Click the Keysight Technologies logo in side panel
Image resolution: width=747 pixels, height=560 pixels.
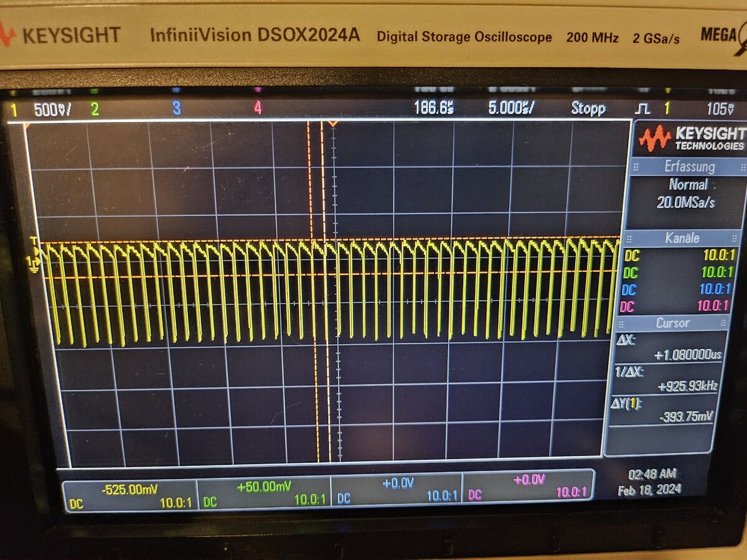click(x=691, y=138)
